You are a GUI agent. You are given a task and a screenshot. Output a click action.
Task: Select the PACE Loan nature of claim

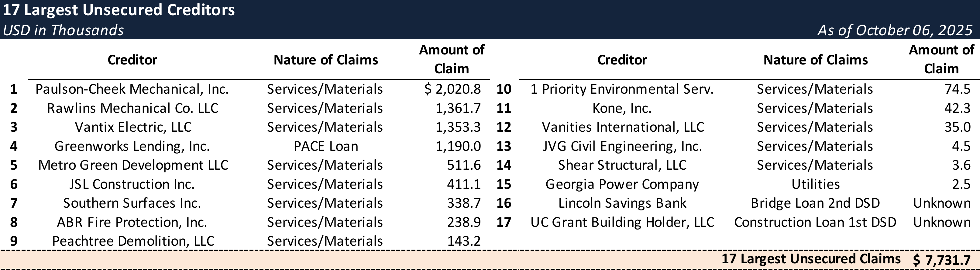(326, 146)
